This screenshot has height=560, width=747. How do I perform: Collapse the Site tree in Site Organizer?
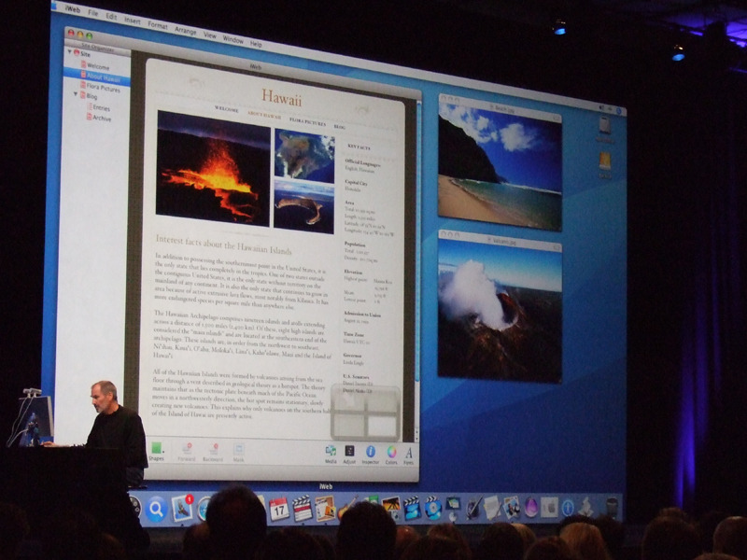[70, 52]
